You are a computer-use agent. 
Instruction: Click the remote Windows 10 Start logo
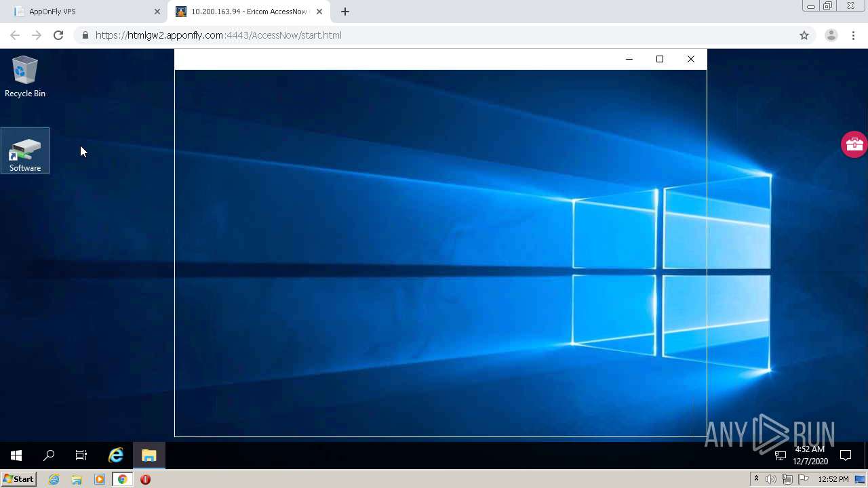point(16,455)
